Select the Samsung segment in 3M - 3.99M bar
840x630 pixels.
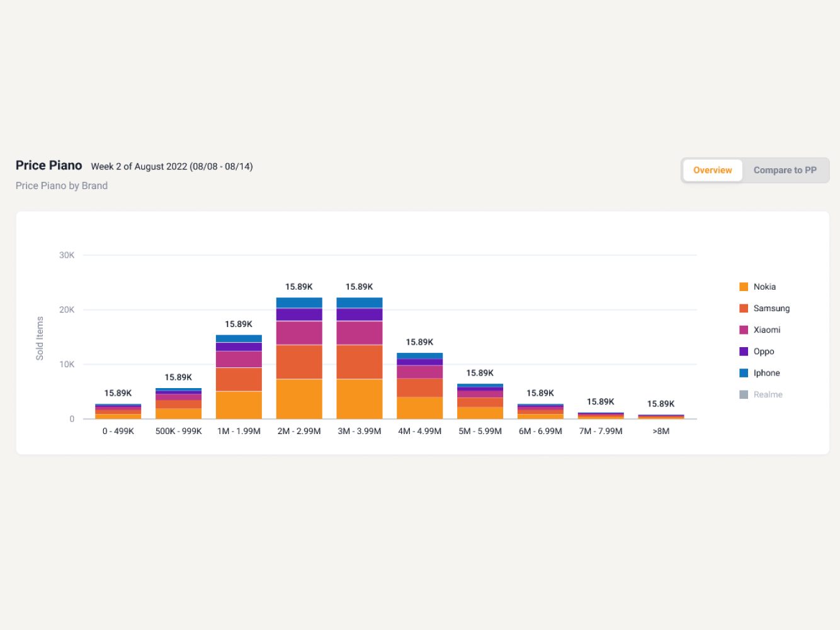pos(360,362)
